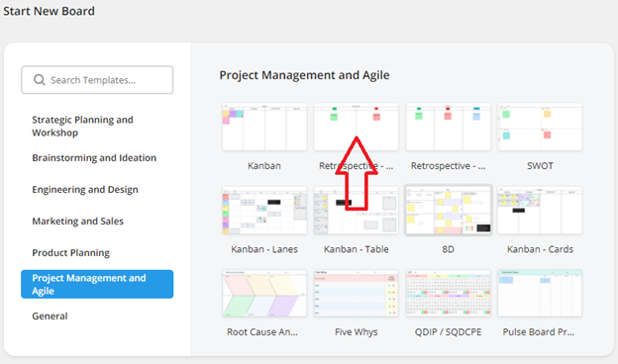The height and width of the screenshot is (364, 618).
Task: Pick the Pulse Board template thumbnail
Action: point(540,293)
